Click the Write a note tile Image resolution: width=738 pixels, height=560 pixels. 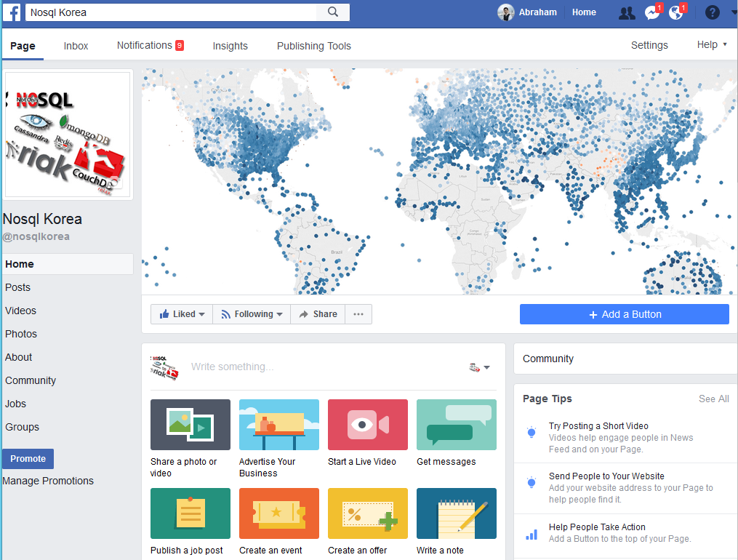click(x=457, y=521)
